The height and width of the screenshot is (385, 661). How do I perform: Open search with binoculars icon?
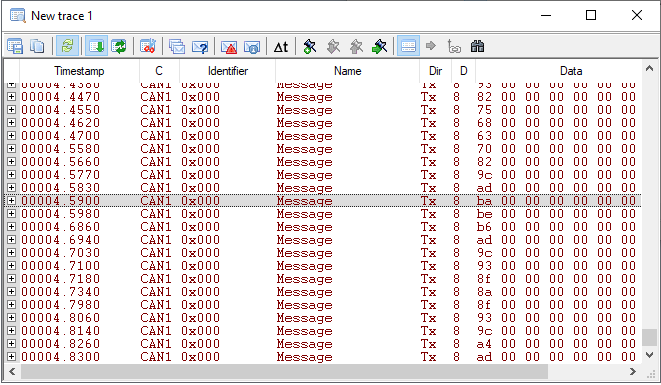[477, 46]
